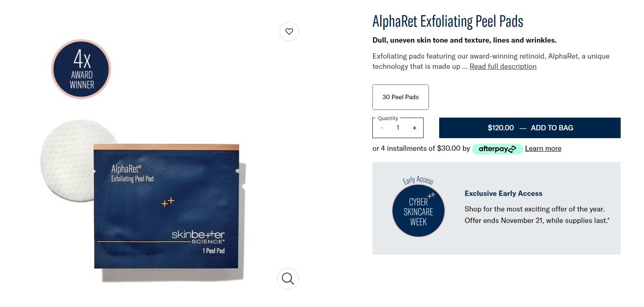Decrease quantity with minus button
Image resolution: width=644 pixels, height=307 pixels.
(381, 128)
